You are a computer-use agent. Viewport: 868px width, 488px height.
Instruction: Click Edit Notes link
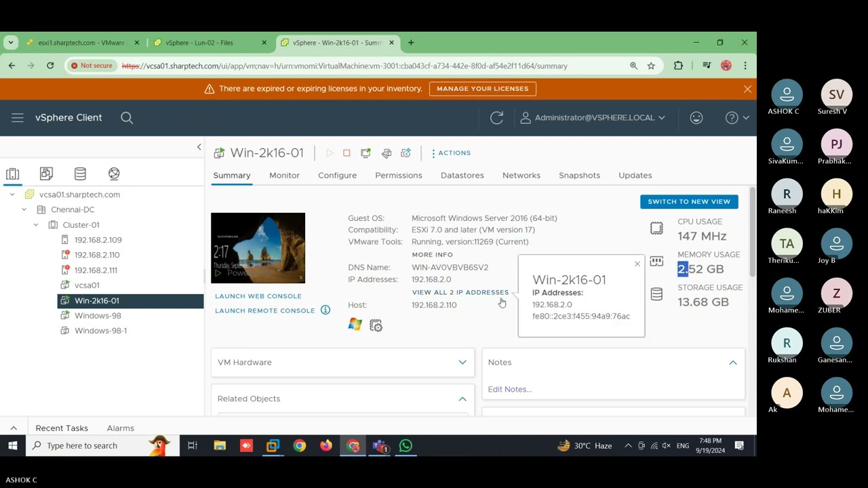click(510, 390)
